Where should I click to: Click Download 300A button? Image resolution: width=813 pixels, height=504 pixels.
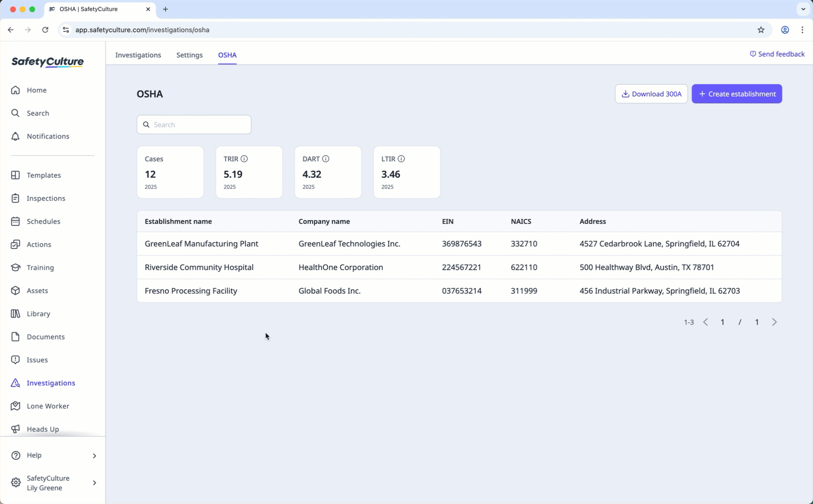pos(651,94)
